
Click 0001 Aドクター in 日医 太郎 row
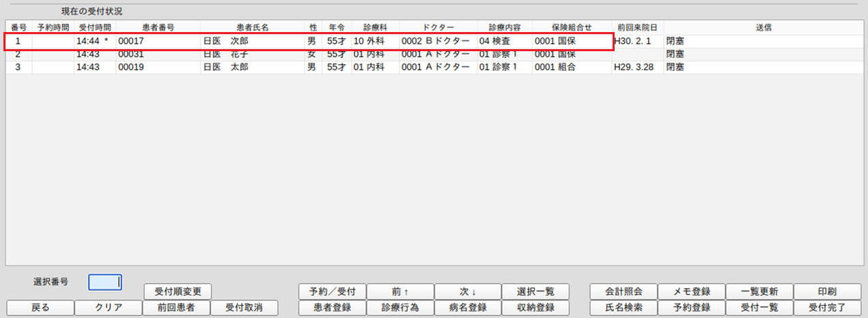(x=435, y=67)
